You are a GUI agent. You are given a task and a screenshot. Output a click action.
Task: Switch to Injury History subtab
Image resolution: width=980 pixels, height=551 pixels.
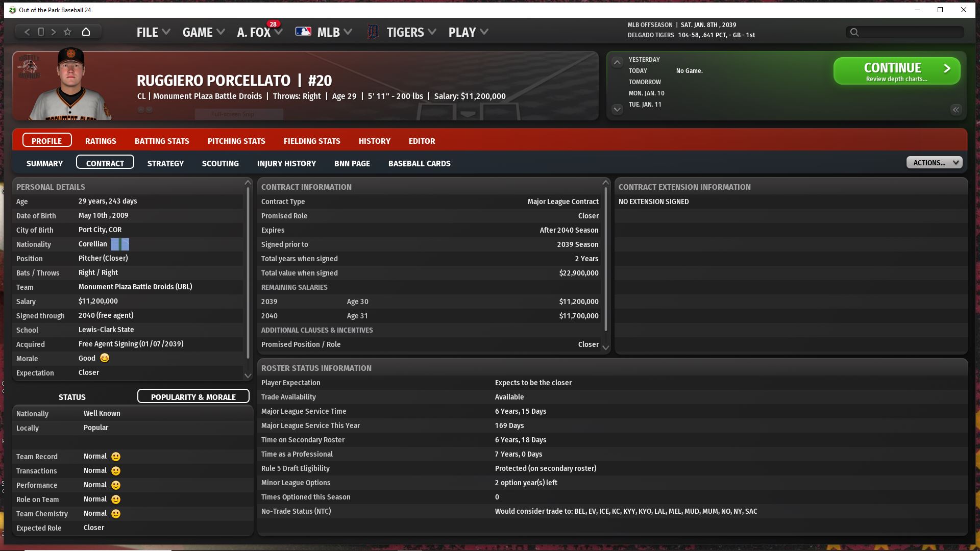pyautogui.click(x=286, y=163)
